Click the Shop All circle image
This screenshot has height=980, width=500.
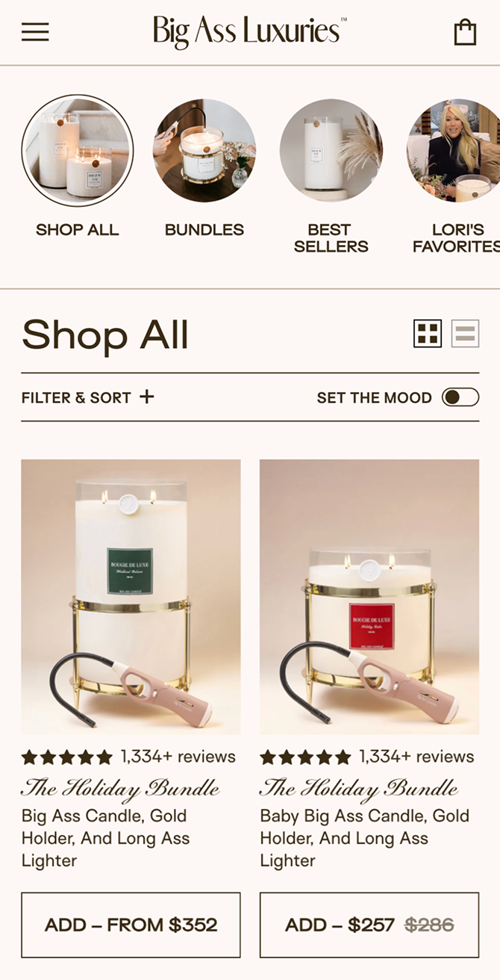tap(77, 150)
